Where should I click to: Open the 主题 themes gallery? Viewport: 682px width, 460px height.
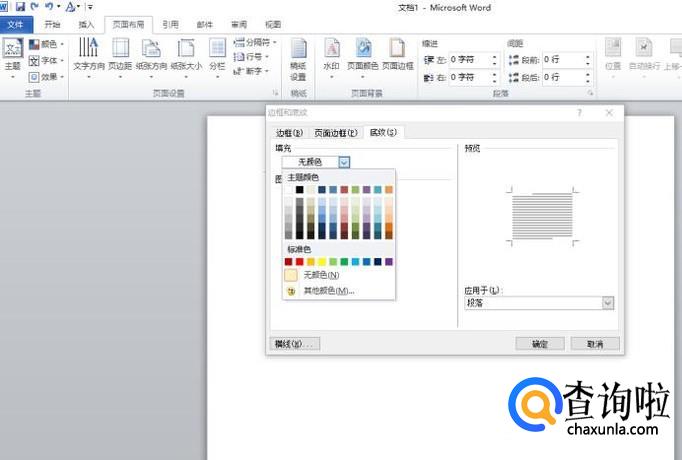[x=13, y=59]
